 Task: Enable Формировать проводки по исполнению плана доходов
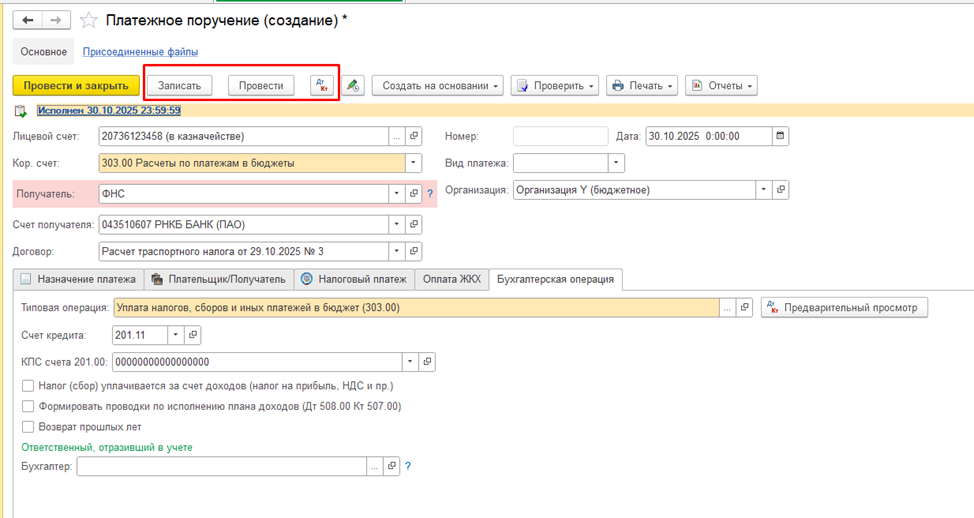click(x=28, y=406)
